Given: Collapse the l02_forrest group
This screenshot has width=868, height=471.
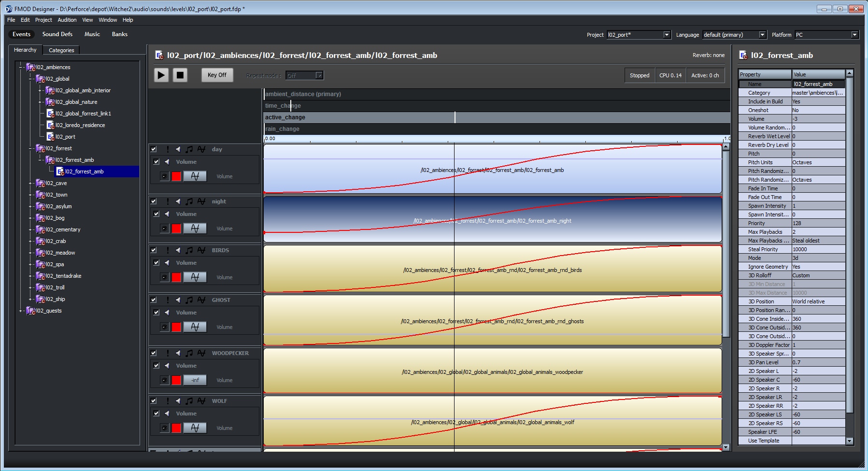Looking at the screenshot, I should [30, 148].
